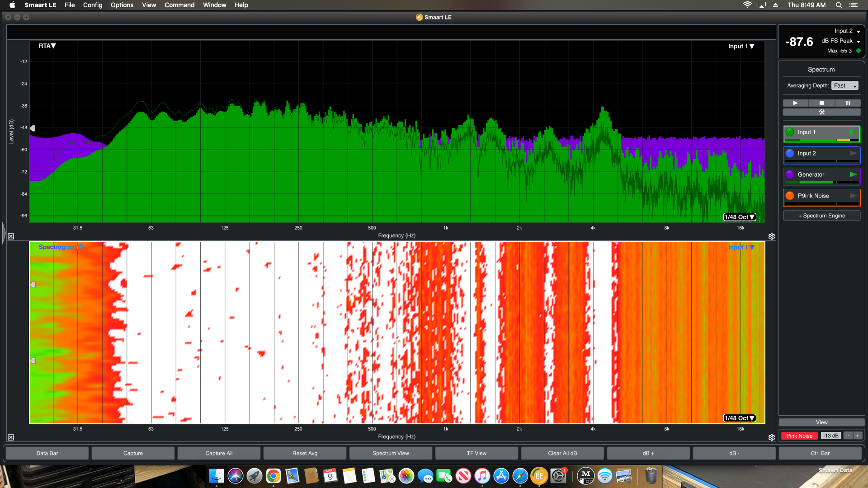Open the RTA graph type dropdown
The height and width of the screenshot is (488, 868).
[47, 46]
